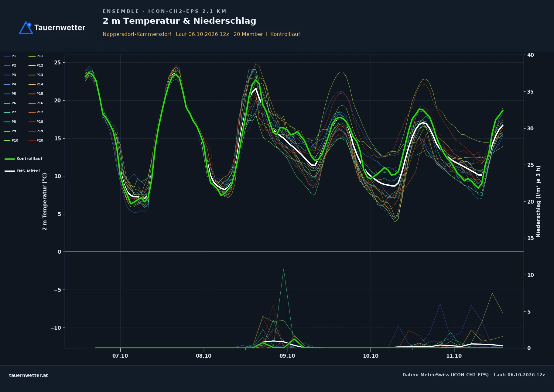Click the Nappersdorf-Kammersdorf run subtitle
554x392 pixels.
[x=201, y=34]
